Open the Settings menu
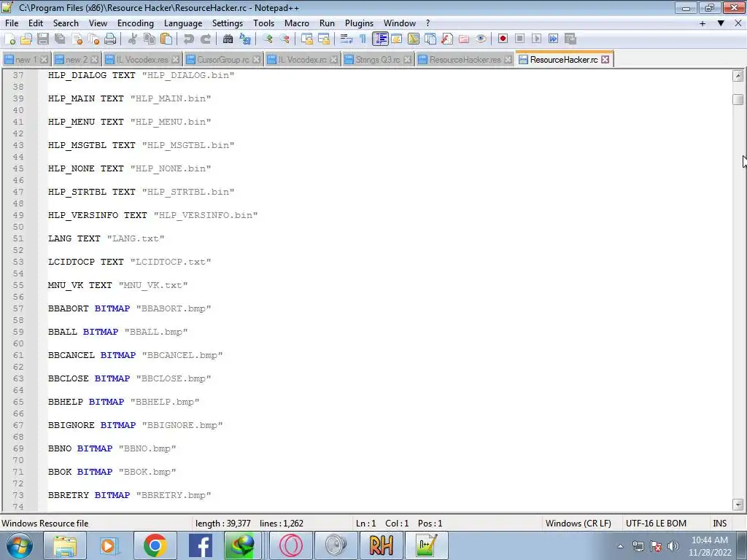Screen dimensions: 747x560 pyautogui.click(x=228, y=23)
